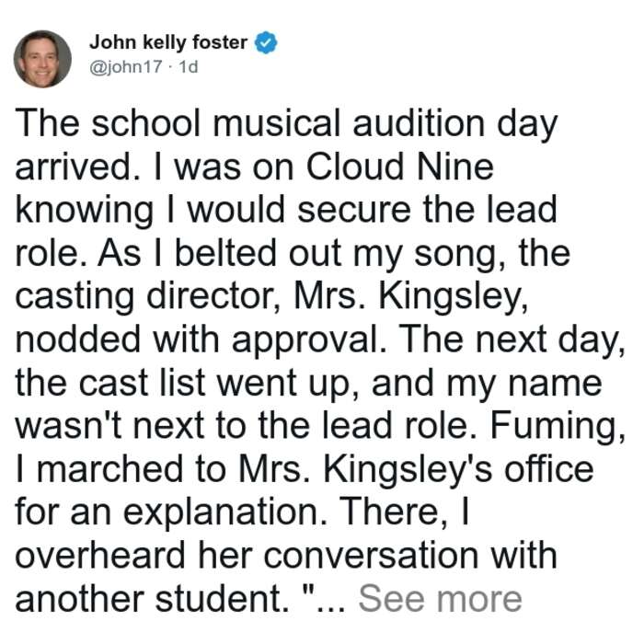Expand the post with "See more"
Screen dimensions: 644x644
(440, 599)
